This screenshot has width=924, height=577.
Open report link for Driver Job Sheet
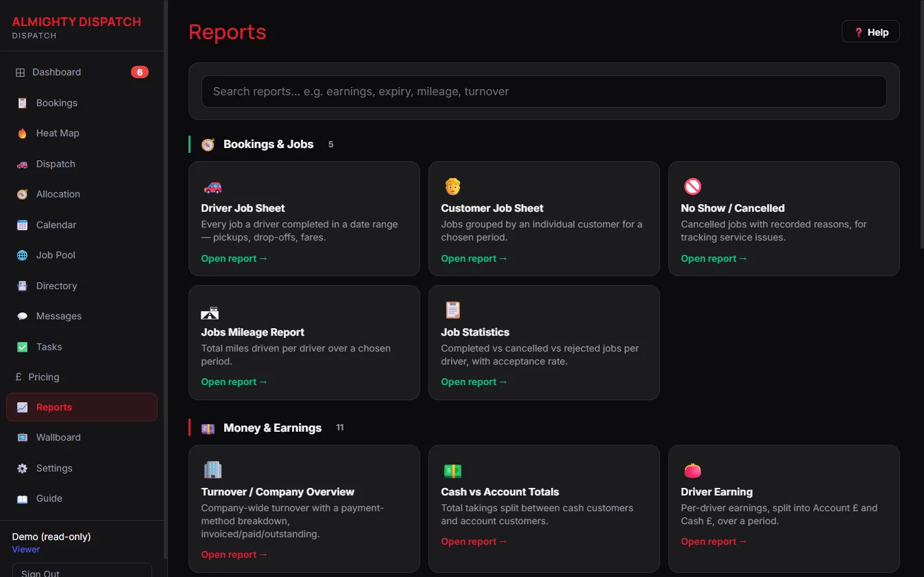click(x=234, y=259)
